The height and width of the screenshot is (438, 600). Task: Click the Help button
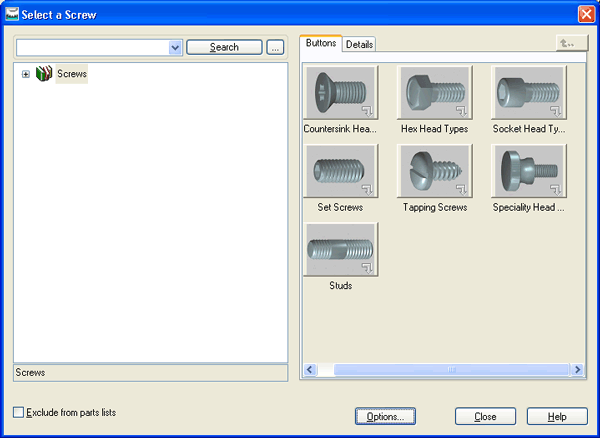tap(557, 416)
